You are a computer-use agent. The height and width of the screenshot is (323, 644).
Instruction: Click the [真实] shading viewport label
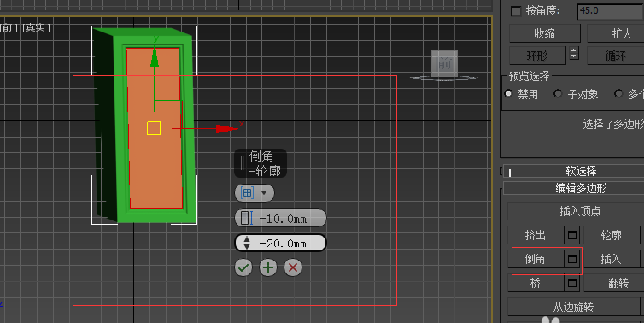[x=36, y=28]
